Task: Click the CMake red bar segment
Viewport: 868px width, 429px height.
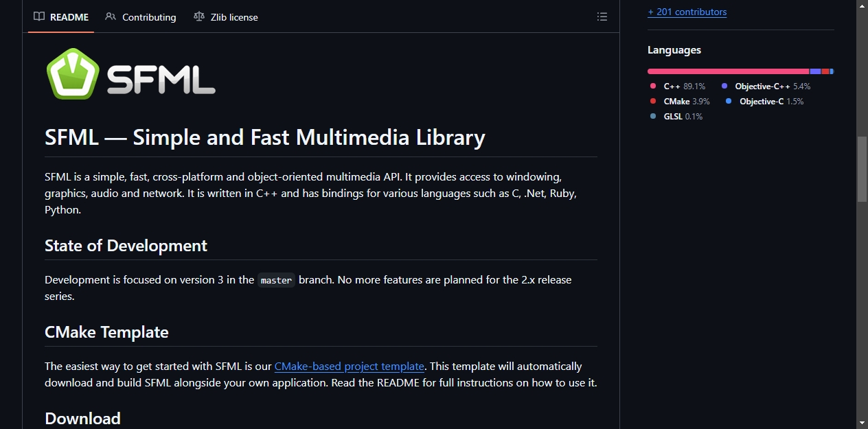Action: [x=825, y=71]
